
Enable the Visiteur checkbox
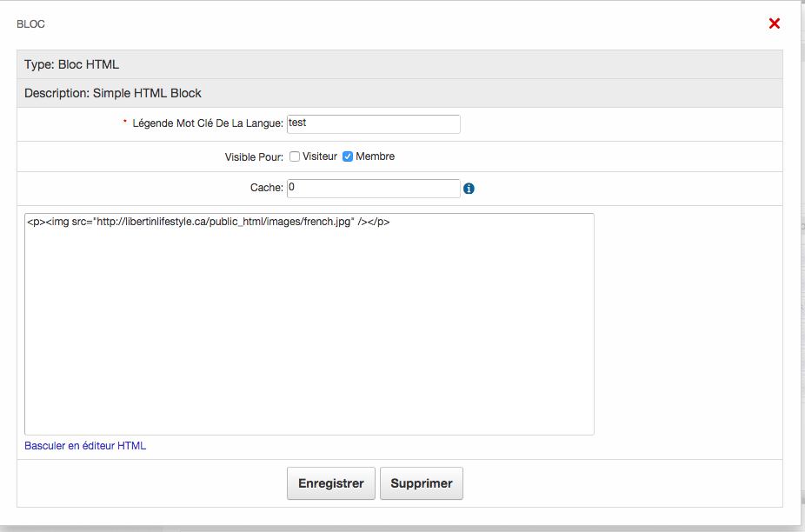click(x=295, y=156)
